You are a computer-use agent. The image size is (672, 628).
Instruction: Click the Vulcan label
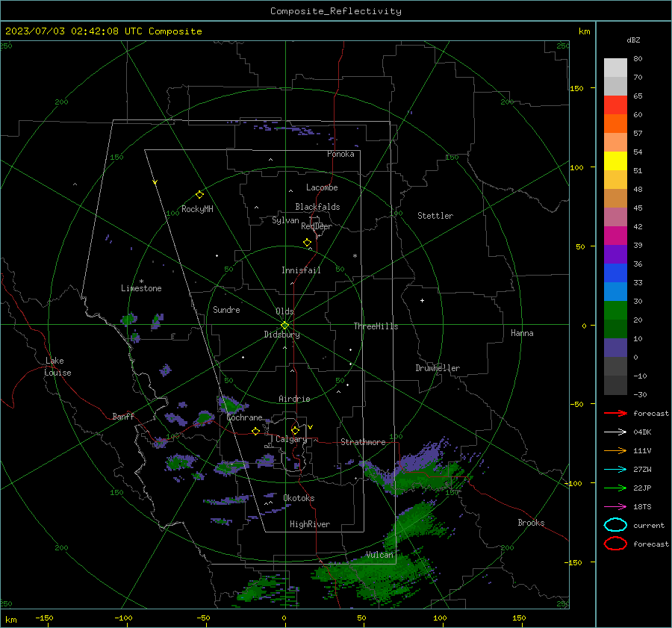379,555
